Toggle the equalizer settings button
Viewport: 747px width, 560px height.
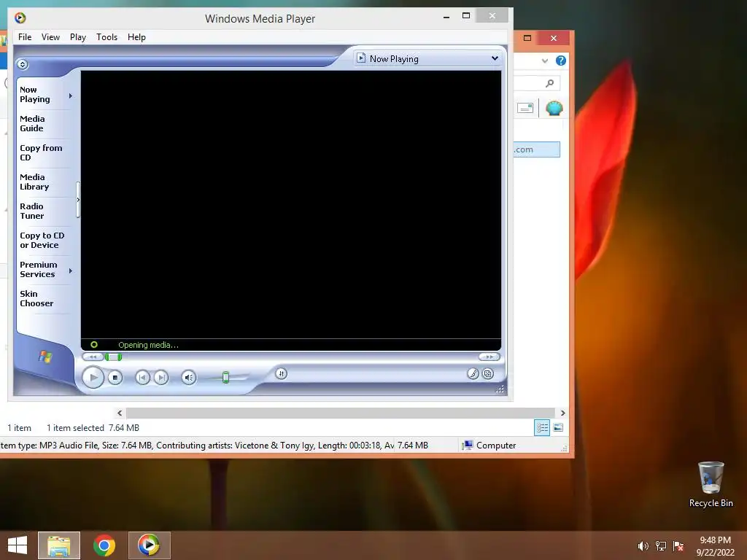[x=281, y=374]
